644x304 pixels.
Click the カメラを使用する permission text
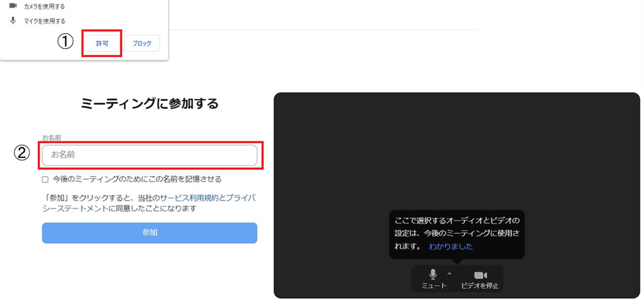[44, 6]
